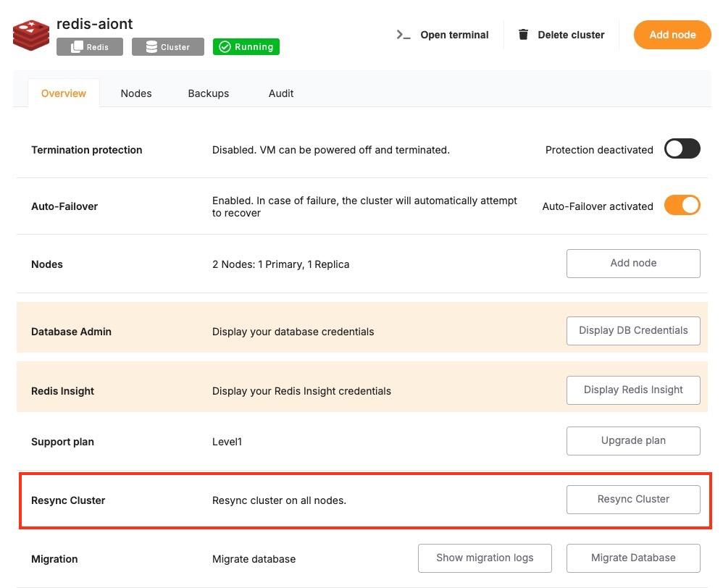Click the Upgrade plan button
The height and width of the screenshot is (588, 723).
coord(633,440)
